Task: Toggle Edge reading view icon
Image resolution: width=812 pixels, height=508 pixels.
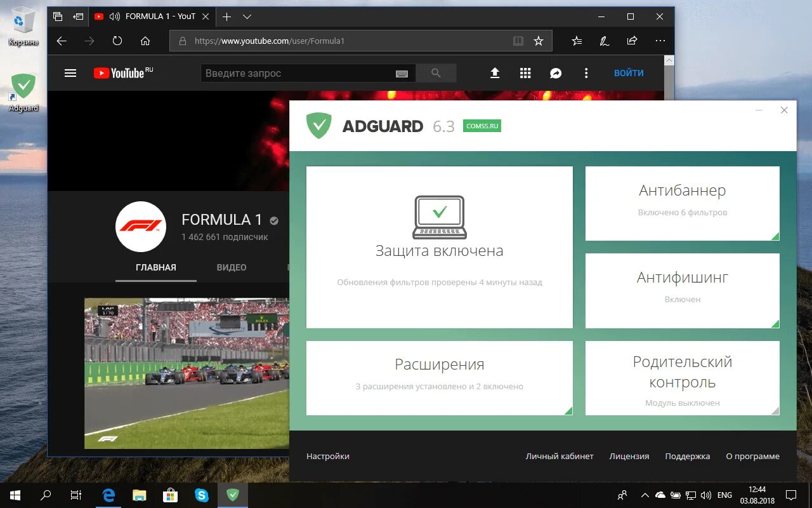Action: [518, 41]
